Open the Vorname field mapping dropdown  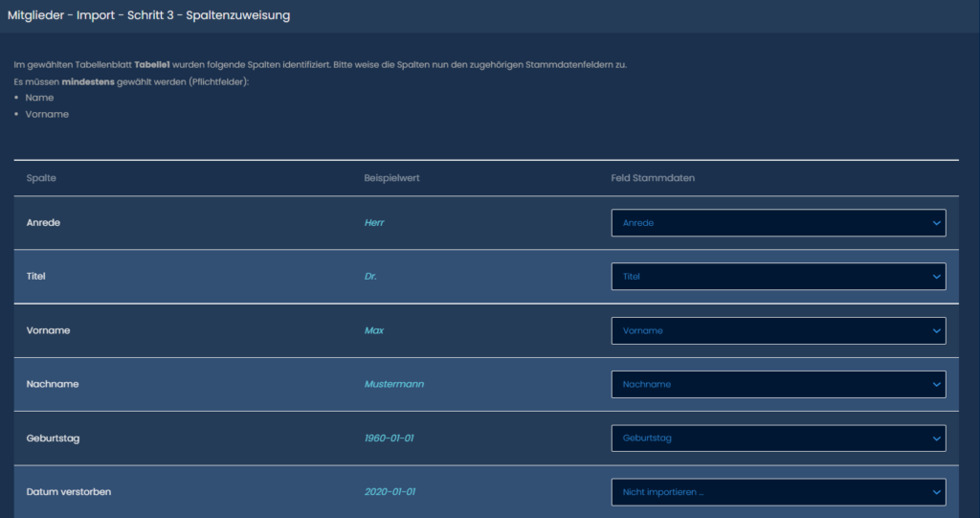[x=777, y=330]
